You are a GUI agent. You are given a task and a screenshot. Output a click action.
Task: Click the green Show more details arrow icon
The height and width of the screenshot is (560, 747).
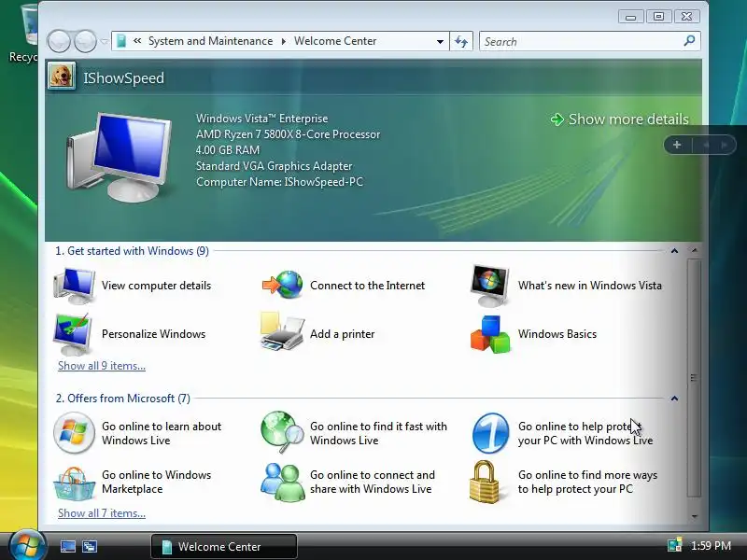pyautogui.click(x=557, y=119)
